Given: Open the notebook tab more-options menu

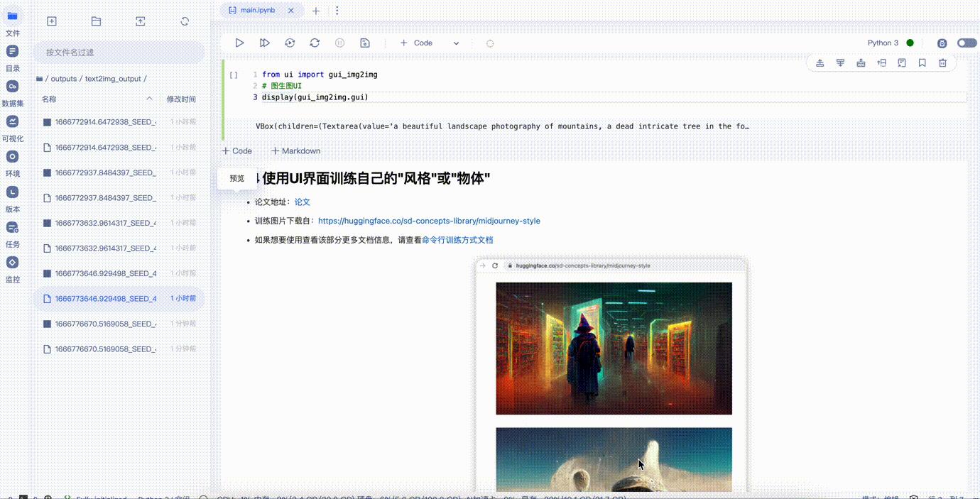Looking at the screenshot, I should (337, 11).
